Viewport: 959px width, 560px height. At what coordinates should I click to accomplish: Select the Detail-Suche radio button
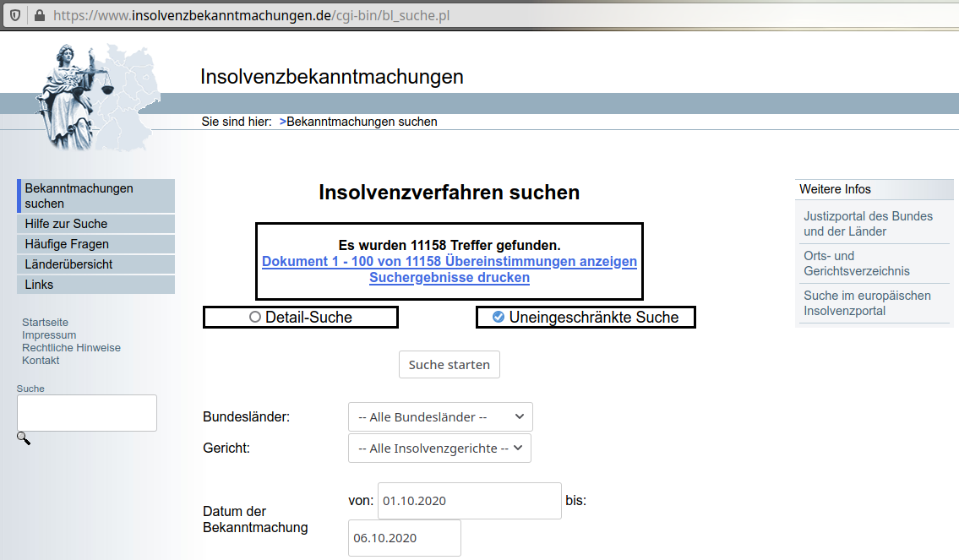(x=255, y=318)
